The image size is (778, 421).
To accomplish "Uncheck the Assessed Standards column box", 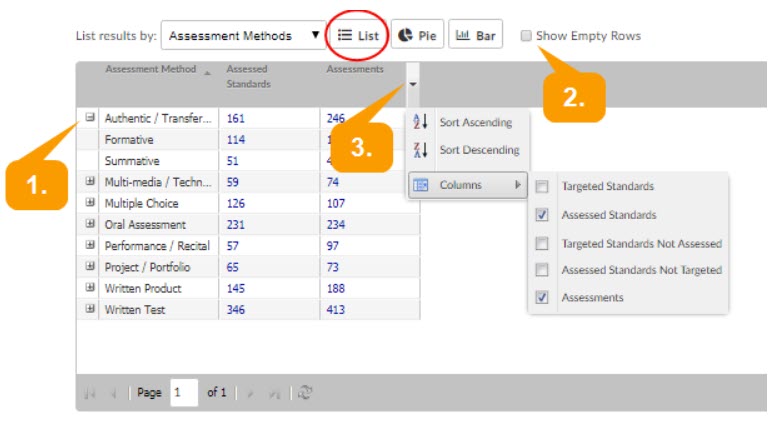I will click(542, 215).
